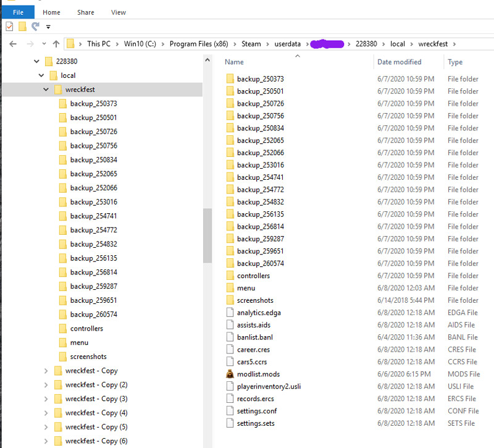This screenshot has width=494, height=448.
Task: Click 'backup_254832' name in file list
Action: pyautogui.click(x=260, y=202)
